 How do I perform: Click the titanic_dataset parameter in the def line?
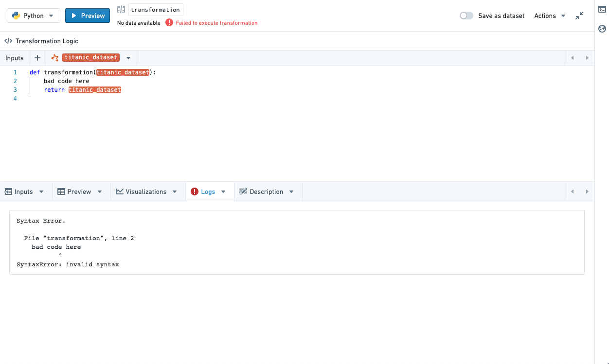click(x=123, y=72)
